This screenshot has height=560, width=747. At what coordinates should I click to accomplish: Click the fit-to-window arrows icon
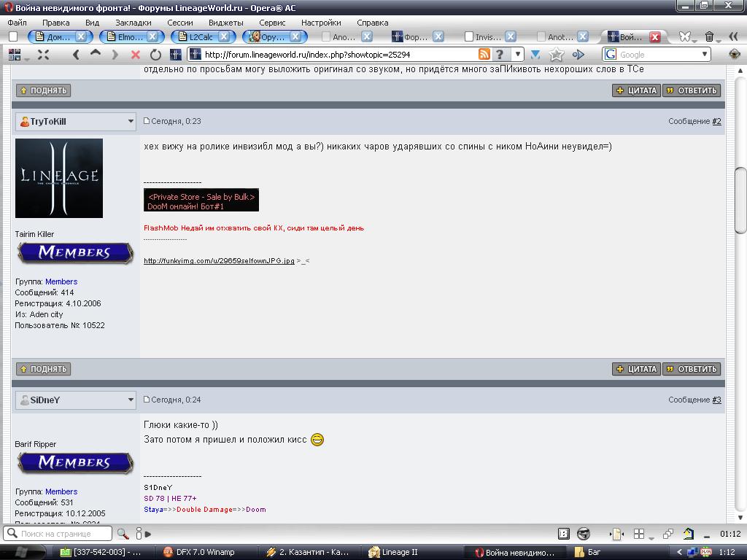(x=43, y=55)
